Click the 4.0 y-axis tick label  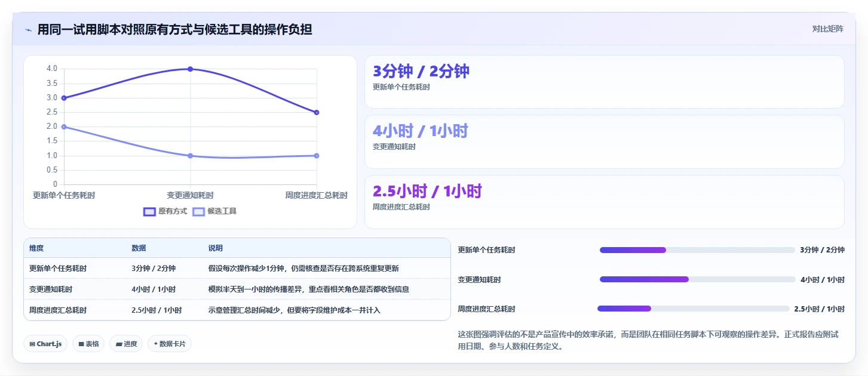(x=52, y=69)
